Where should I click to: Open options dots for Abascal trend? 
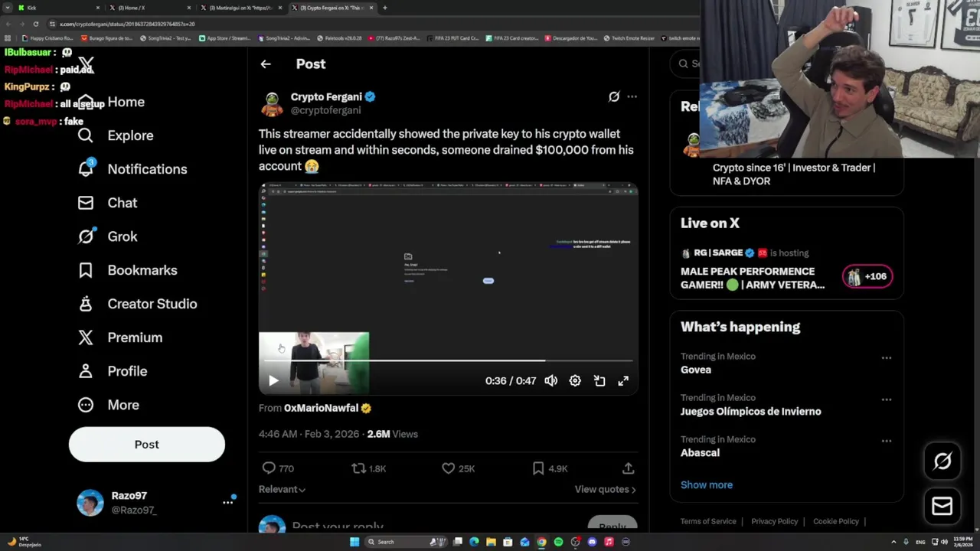tap(887, 441)
